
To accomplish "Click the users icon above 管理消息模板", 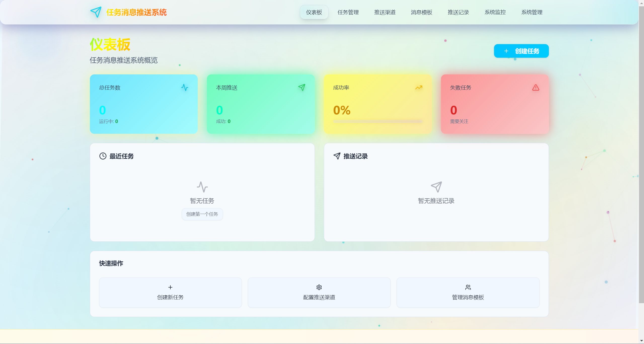I will (x=468, y=287).
